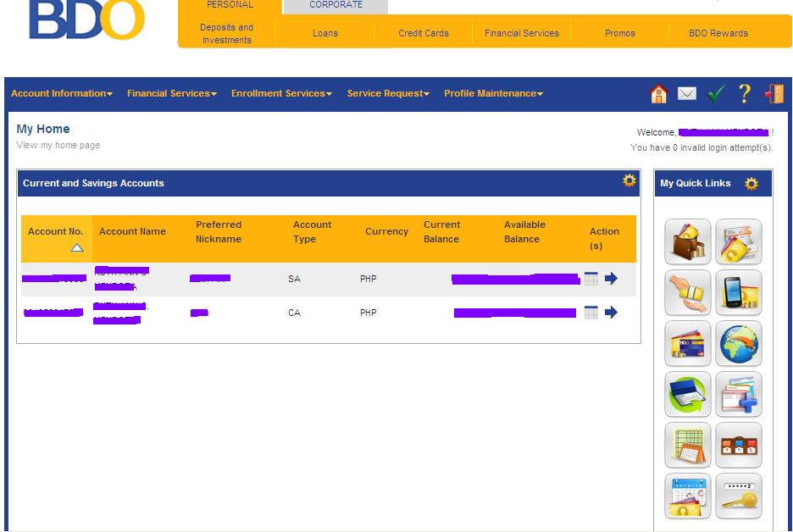793x532 pixels.
Task: Switch to the PERSONAL tab
Action: tap(230, 6)
